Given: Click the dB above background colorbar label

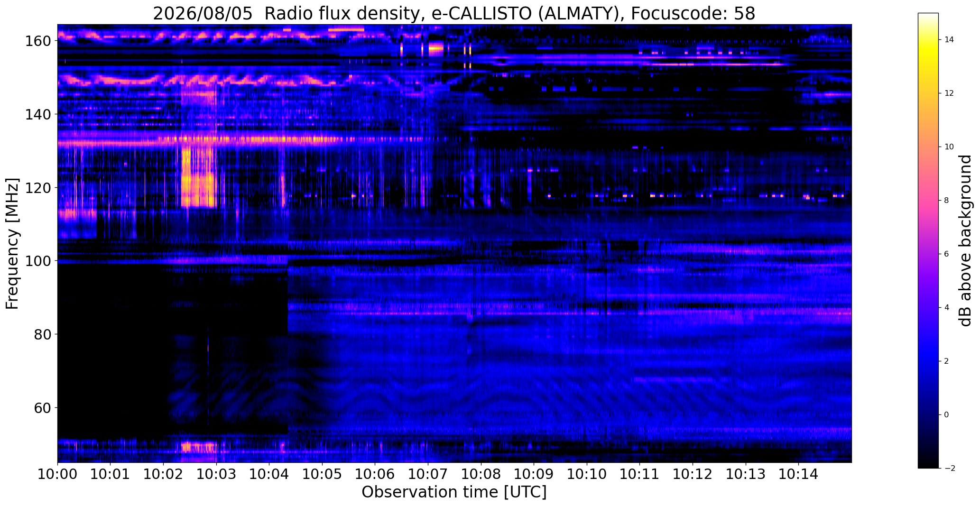Looking at the screenshot, I should pyautogui.click(x=965, y=240).
